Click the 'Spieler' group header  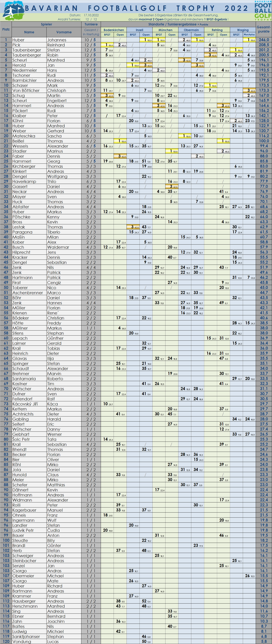pos(46,24)
